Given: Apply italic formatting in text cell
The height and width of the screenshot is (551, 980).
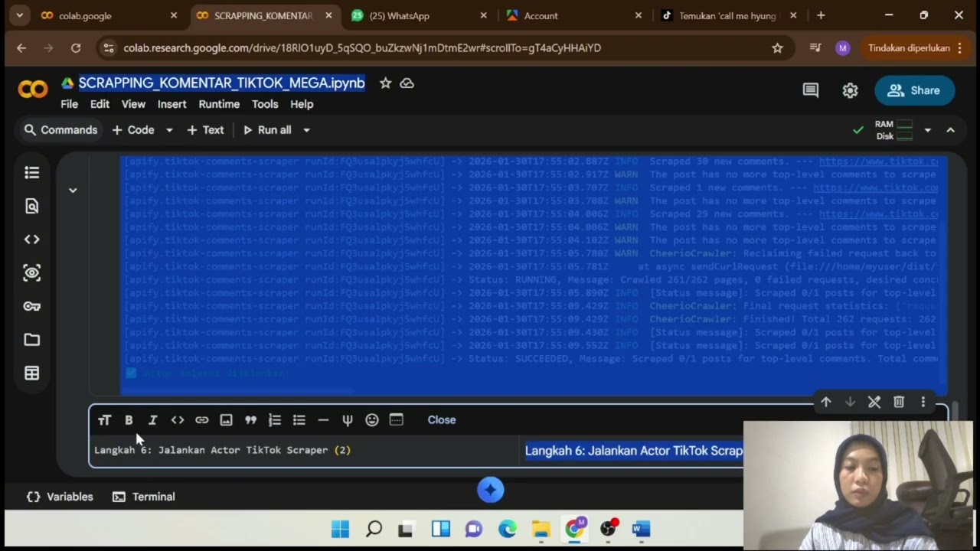Looking at the screenshot, I should click(x=153, y=420).
